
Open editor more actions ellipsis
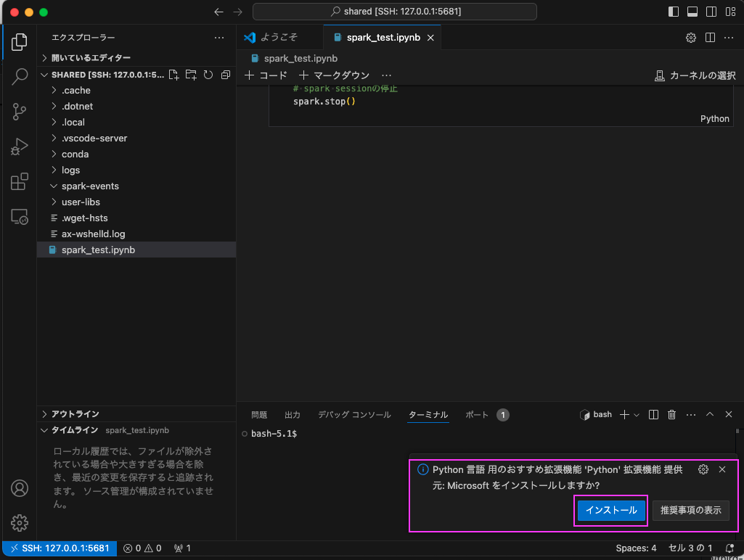[729, 38]
